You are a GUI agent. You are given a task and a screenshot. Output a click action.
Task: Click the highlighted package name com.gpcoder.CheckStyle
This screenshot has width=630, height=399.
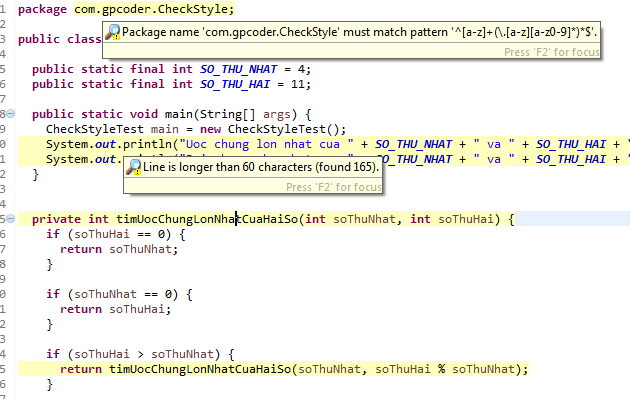point(154,9)
